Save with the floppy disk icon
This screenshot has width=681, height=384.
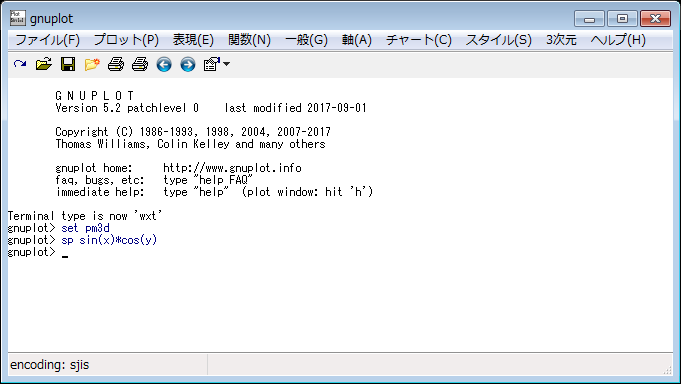click(68, 64)
